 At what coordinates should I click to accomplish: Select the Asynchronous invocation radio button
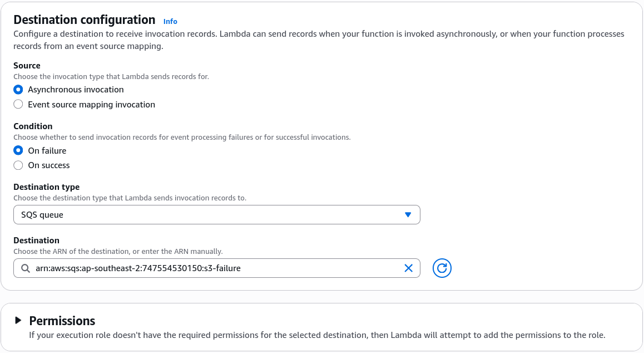click(18, 90)
